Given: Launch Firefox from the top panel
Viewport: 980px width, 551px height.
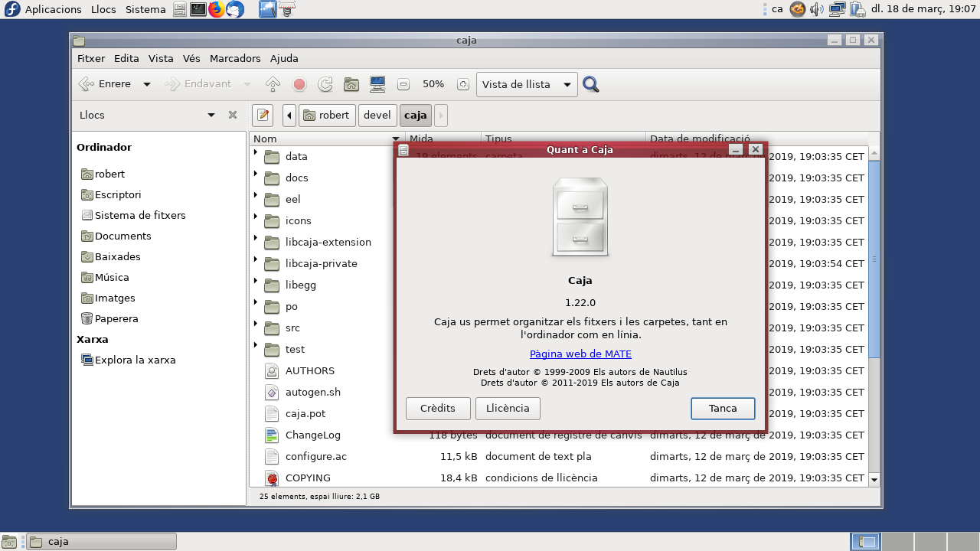Looking at the screenshot, I should tap(217, 9).
